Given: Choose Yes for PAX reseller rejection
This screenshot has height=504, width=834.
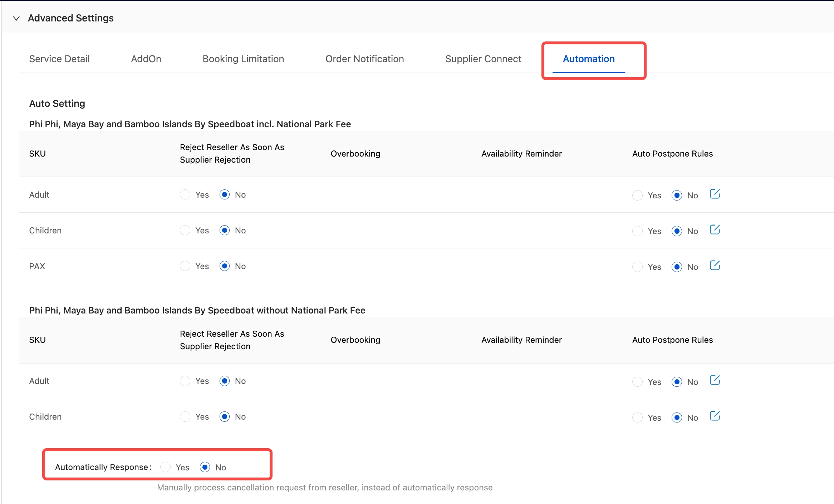Looking at the screenshot, I should click(185, 266).
